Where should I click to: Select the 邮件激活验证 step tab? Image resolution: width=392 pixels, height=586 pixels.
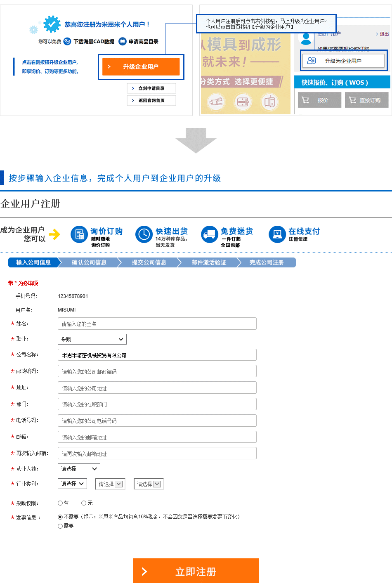(209, 262)
